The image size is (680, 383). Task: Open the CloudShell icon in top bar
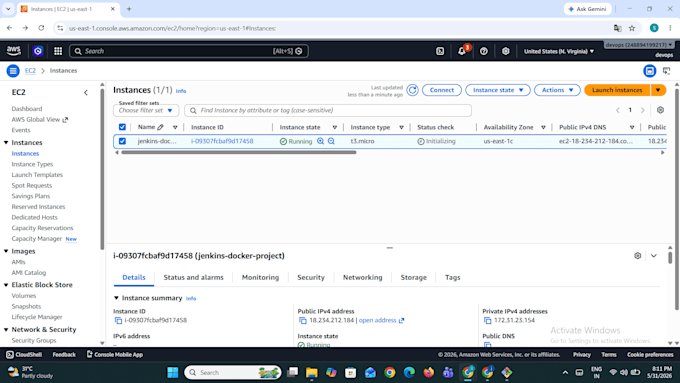440,51
